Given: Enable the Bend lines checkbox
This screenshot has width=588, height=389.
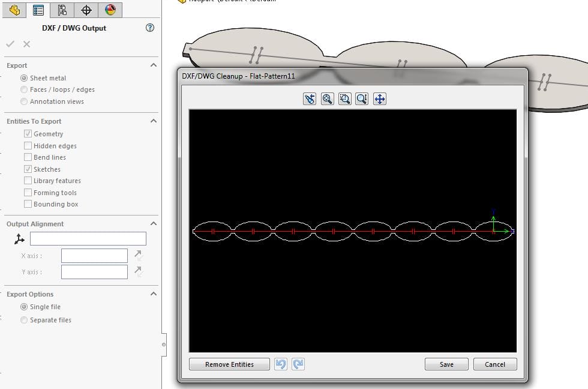Looking at the screenshot, I should 28,157.
